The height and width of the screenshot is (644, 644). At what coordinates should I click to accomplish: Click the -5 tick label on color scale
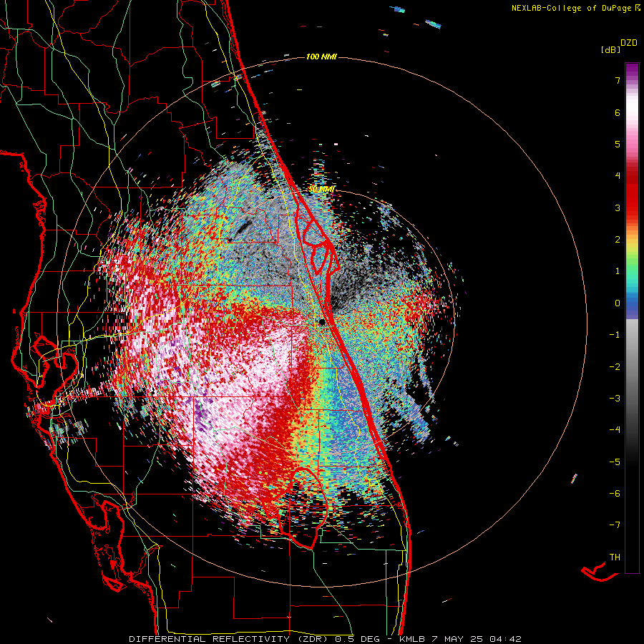click(615, 462)
